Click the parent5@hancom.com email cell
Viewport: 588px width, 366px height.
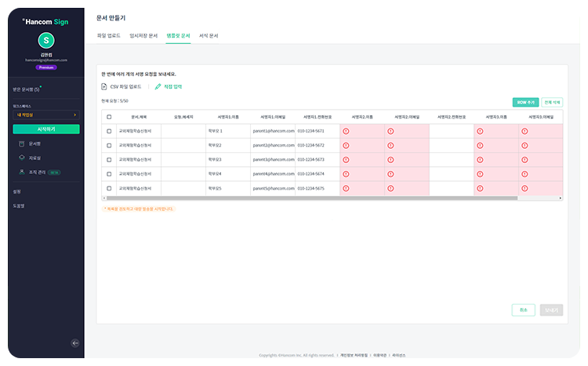[x=273, y=188]
